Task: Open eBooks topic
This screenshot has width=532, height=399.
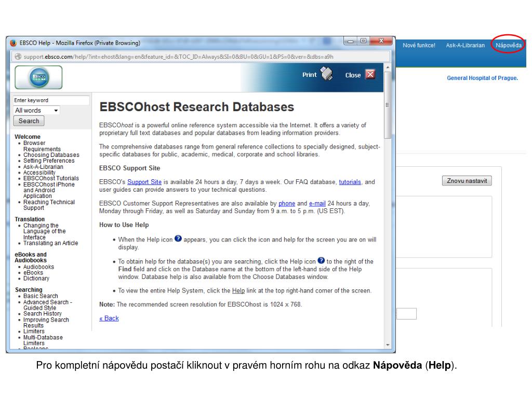Action: click(33, 273)
